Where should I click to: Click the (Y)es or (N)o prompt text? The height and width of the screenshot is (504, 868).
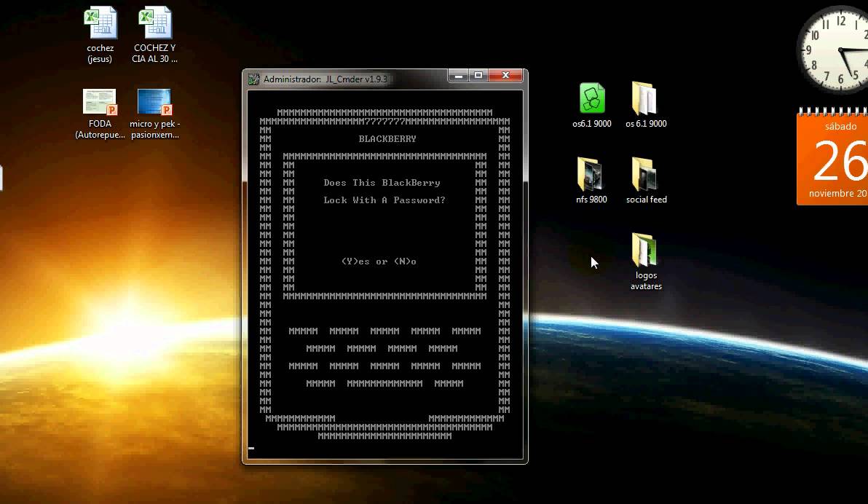point(379,261)
